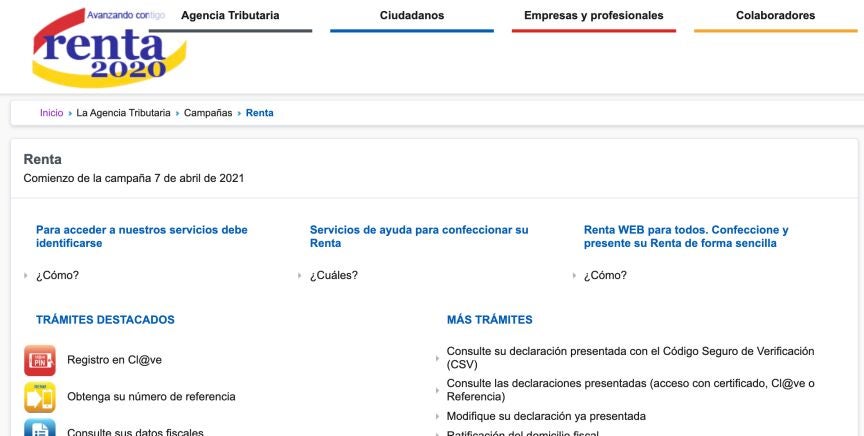
Task: Expand ¿Cuáles? under help services
Action: pos(333,276)
